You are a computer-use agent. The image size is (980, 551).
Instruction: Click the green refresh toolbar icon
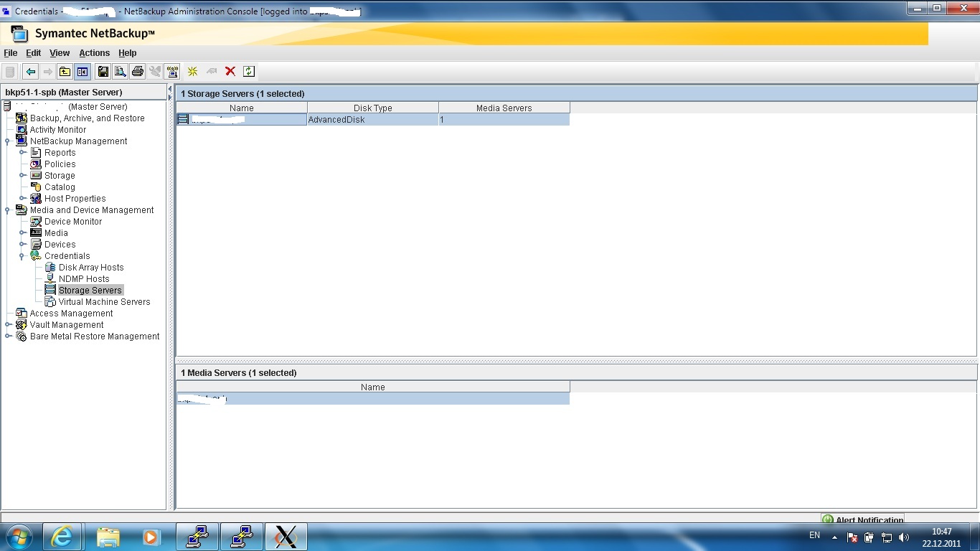pos(248,71)
